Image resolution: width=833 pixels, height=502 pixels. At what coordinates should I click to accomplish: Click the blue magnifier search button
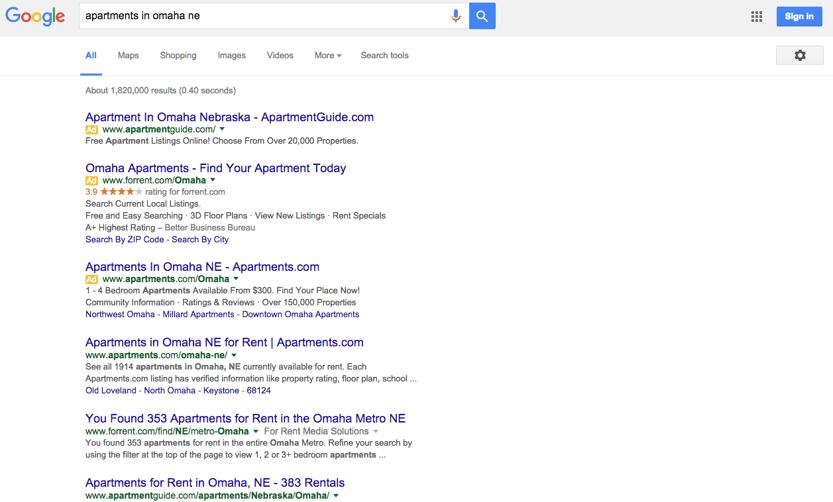(x=482, y=16)
